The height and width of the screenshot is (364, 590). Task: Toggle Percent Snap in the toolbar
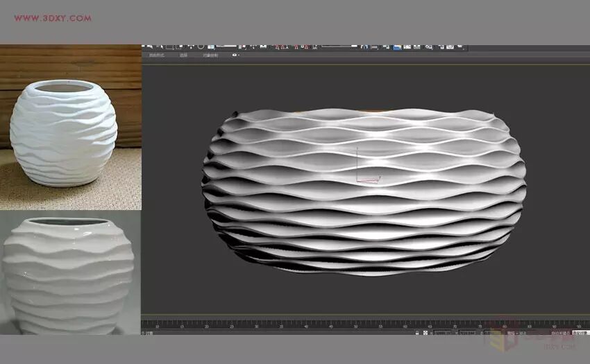tap(296, 47)
